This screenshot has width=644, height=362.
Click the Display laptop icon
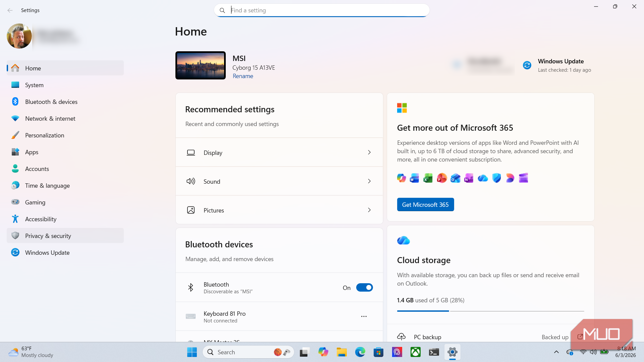191,153
